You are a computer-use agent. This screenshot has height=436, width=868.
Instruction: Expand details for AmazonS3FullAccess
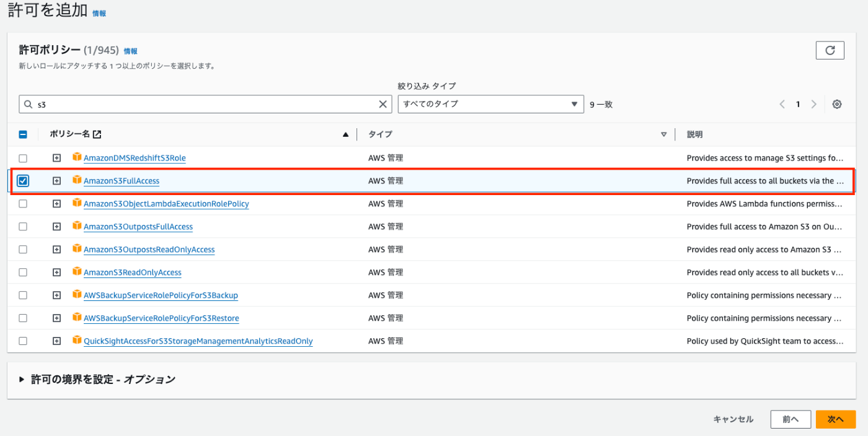(56, 181)
